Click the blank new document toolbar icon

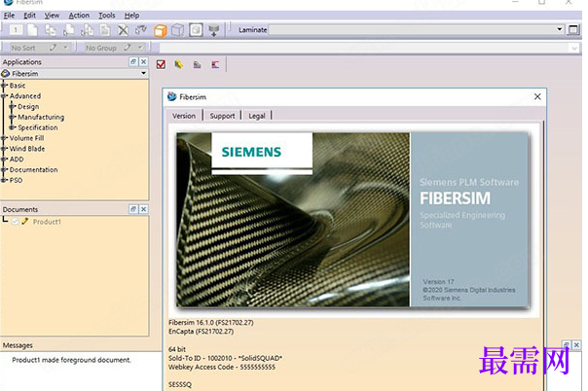(33, 30)
